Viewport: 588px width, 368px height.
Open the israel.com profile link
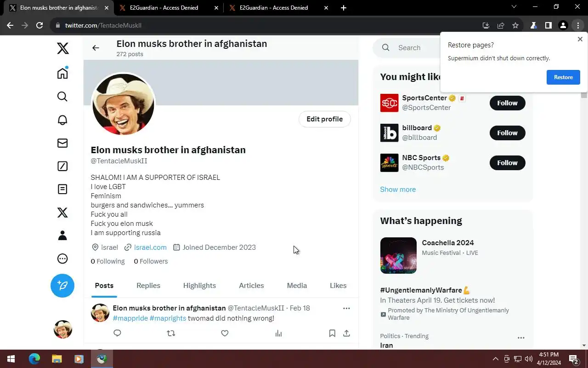click(x=150, y=247)
